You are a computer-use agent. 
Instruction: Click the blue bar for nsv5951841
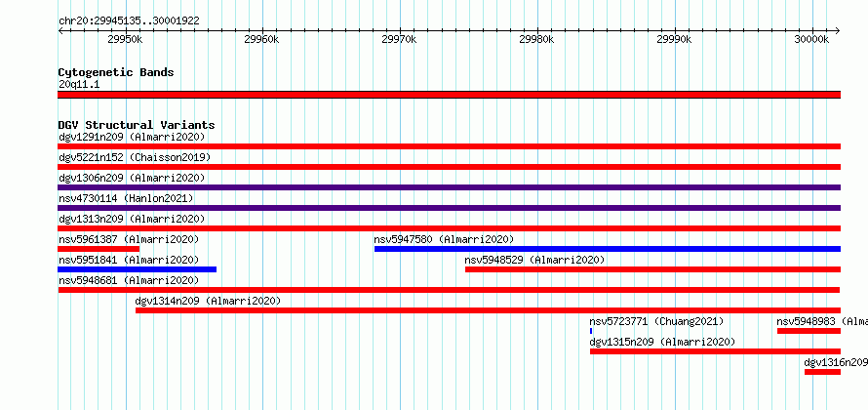[137, 269]
